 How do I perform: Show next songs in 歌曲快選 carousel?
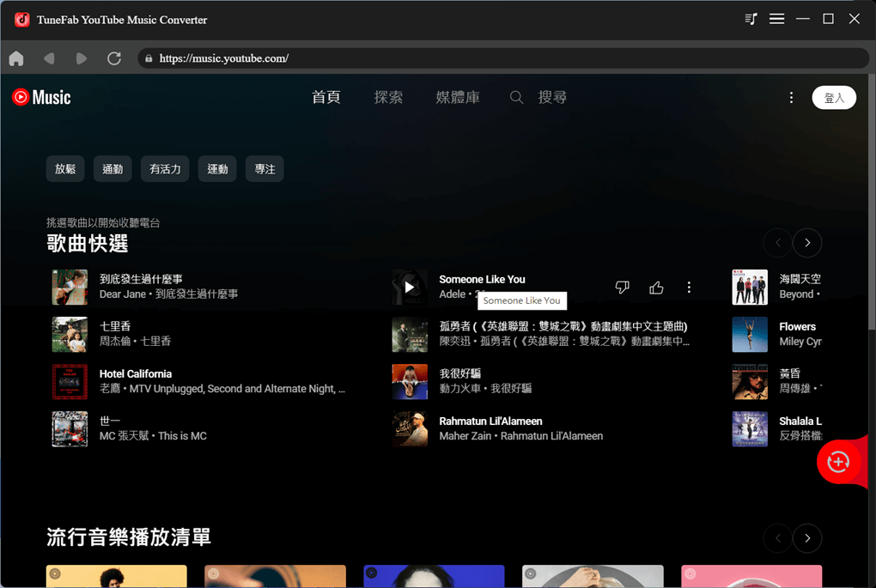coord(807,243)
